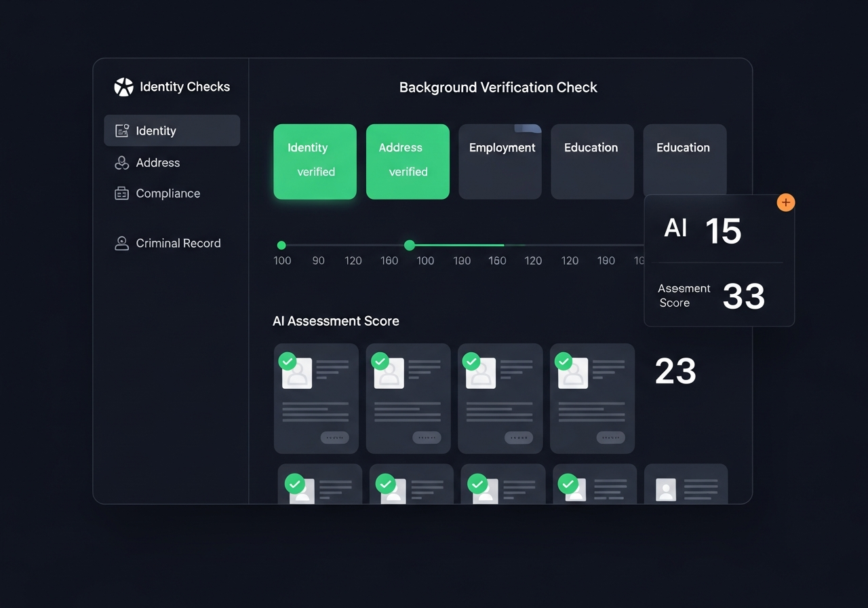Toggle green checkmark on fourth top-row card
868x608 pixels.
tap(564, 361)
